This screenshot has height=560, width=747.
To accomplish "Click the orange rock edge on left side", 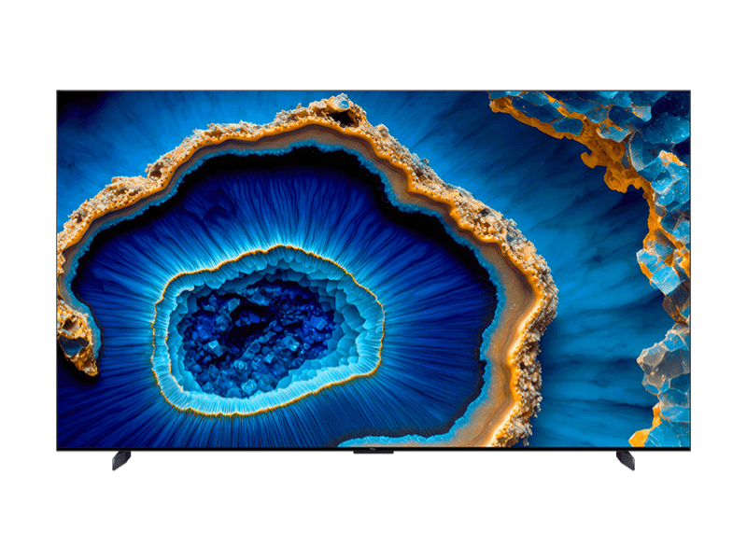I will [x=75, y=327].
